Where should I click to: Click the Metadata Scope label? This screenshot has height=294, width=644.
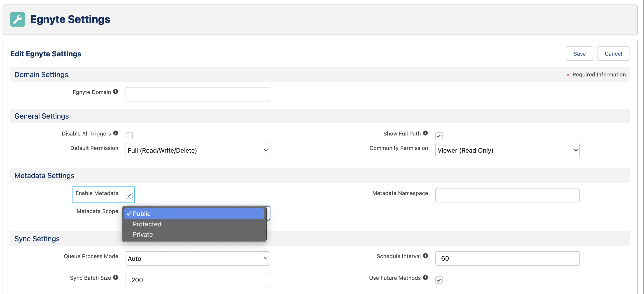click(x=97, y=211)
